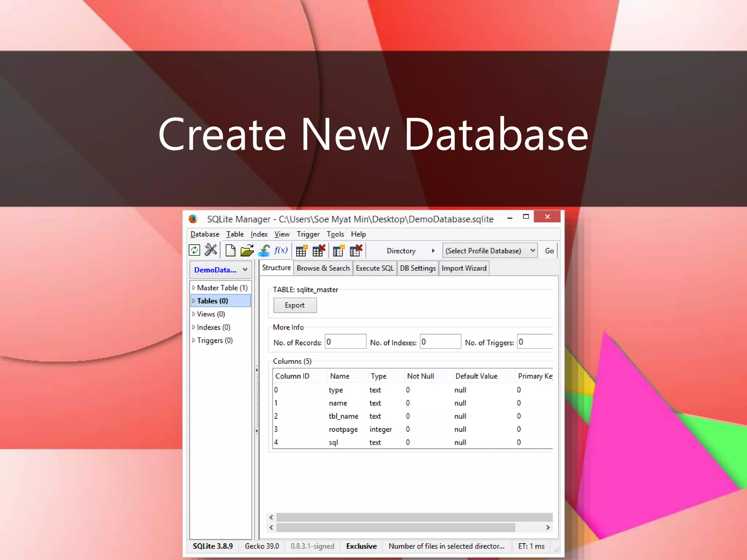The height and width of the screenshot is (560, 747).
Task: Switch to the DB Settings tab
Action: click(x=418, y=268)
